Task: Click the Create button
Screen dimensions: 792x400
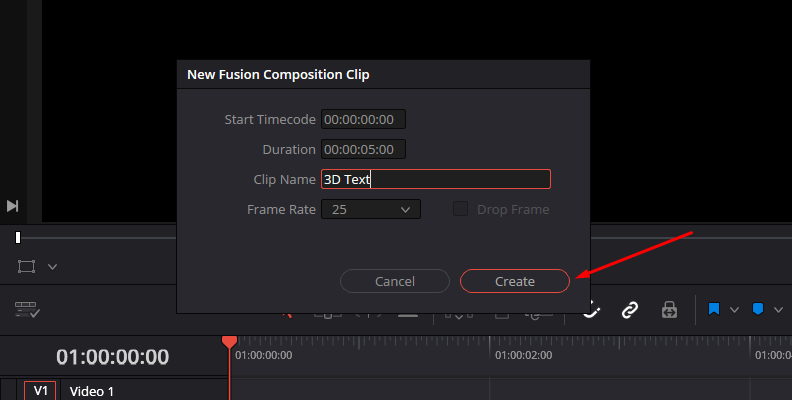Action: coord(515,281)
